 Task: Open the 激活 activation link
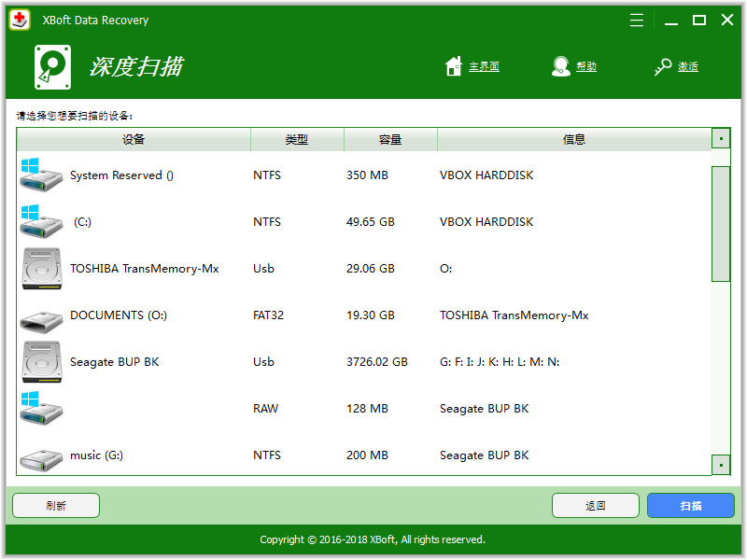point(688,66)
